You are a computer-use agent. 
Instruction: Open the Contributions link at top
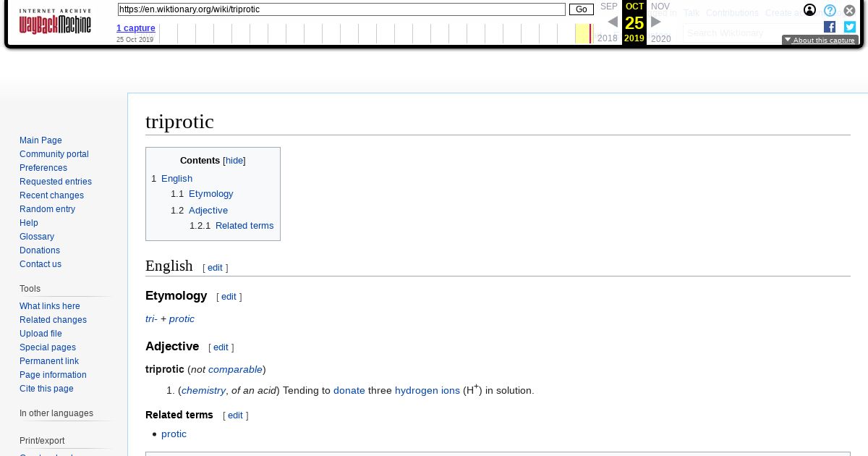point(732,13)
